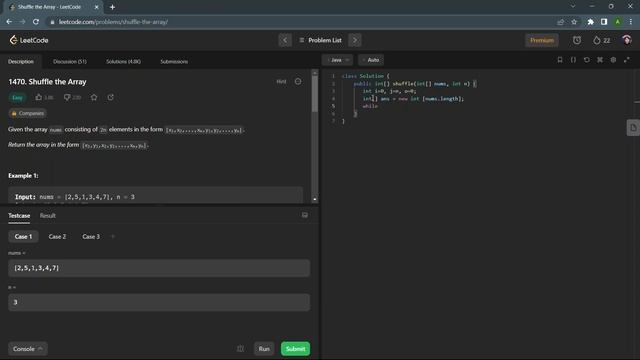Go back in browser history
Screen dimensions: 640x360
click(x=9, y=22)
